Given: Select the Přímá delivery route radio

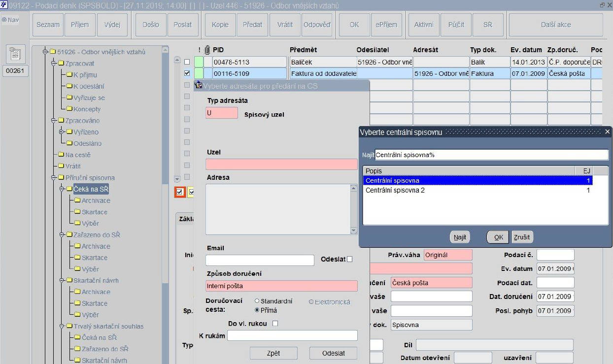Looking at the screenshot, I should 257,310.
